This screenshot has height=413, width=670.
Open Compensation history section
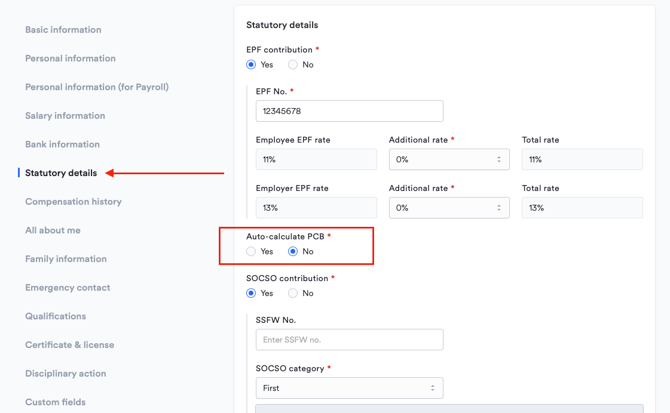click(73, 202)
